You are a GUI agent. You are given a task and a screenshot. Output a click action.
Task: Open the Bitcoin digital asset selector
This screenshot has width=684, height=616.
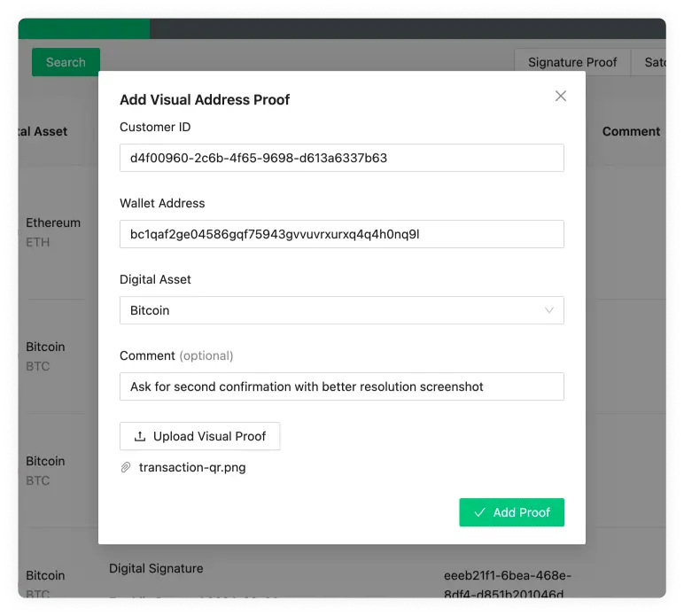(341, 310)
